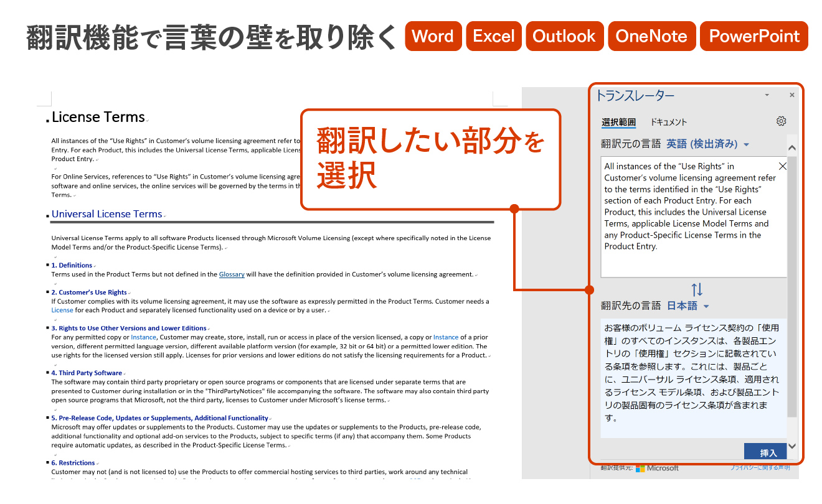Open the Translator settings gear

coord(782,121)
